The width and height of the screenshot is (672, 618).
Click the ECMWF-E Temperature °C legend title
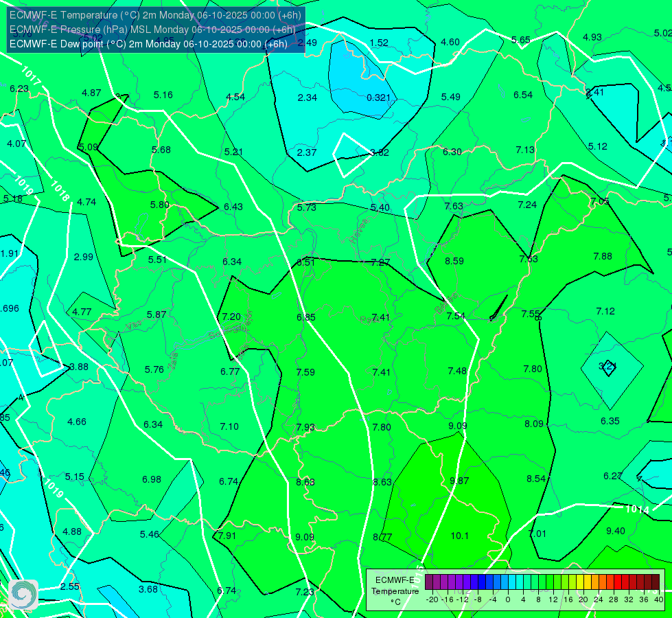395,591
